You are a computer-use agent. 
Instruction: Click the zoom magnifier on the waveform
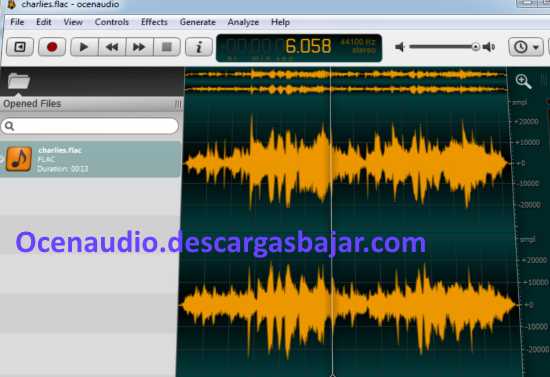click(523, 81)
